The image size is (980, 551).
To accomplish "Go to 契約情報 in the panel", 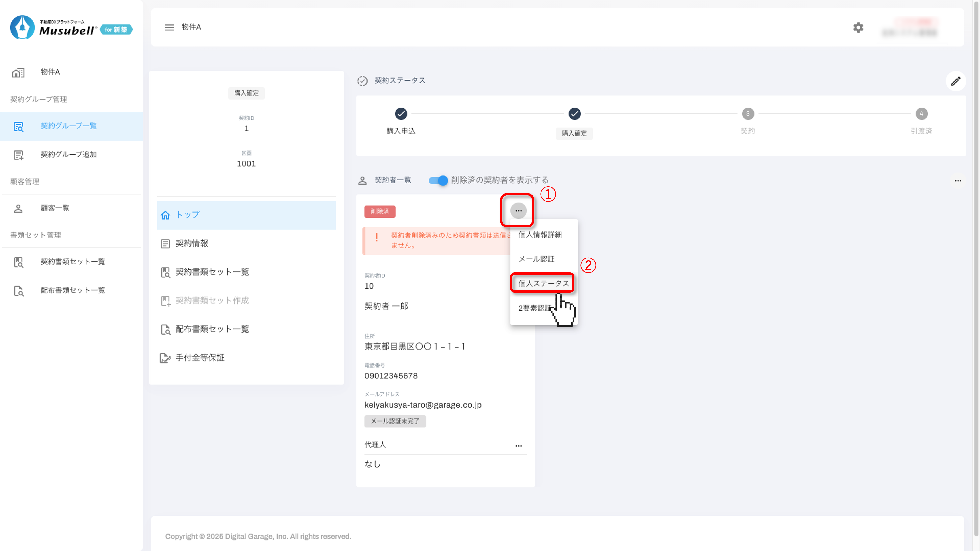I will 191,243.
